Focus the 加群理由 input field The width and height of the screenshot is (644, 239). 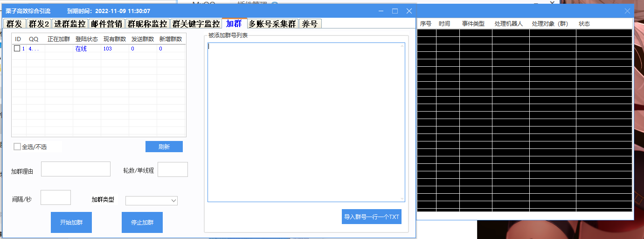[76, 169]
